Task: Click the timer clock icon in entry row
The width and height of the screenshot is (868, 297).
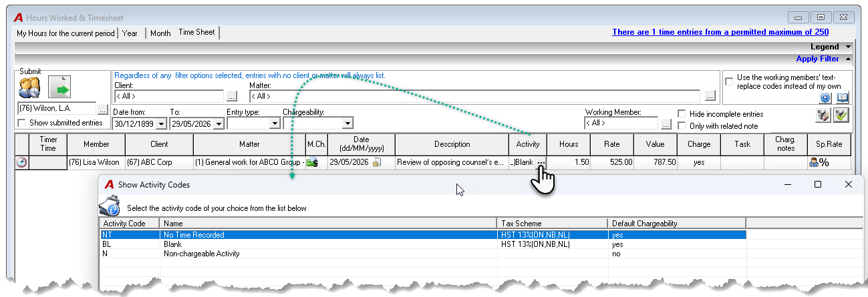Action: coord(21,162)
